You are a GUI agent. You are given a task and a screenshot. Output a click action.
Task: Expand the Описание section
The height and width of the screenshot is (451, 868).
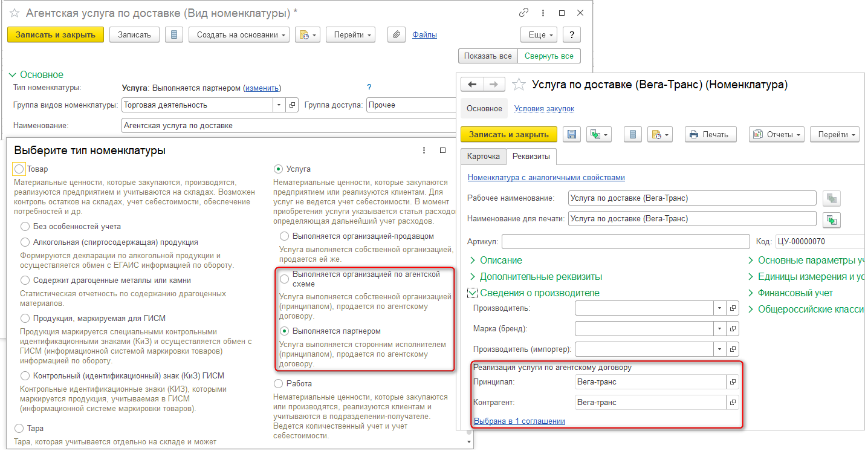500,261
